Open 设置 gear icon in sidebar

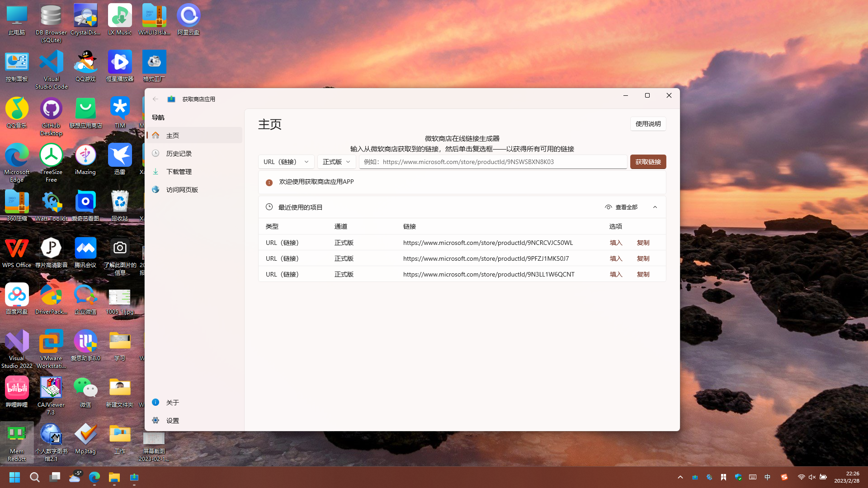pyautogui.click(x=156, y=420)
